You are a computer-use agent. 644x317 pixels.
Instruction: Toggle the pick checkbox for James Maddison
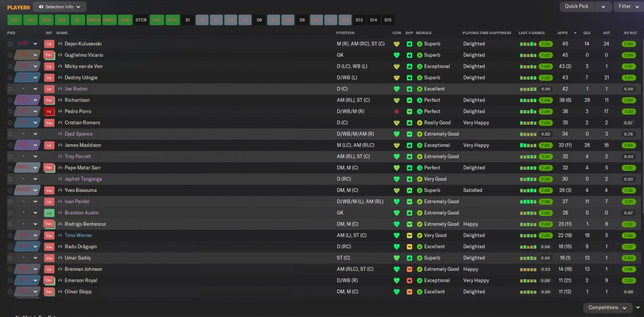tap(10, 145)
